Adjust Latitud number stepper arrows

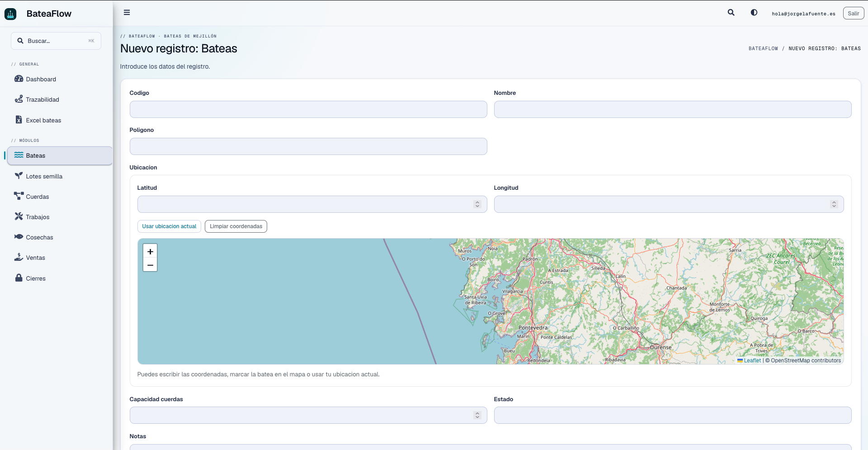point(477,204)
